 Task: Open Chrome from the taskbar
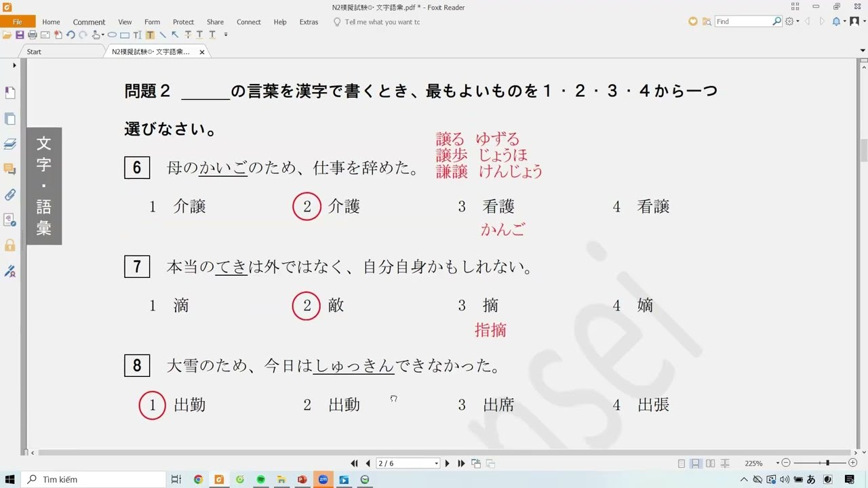[x=198, y=479]
